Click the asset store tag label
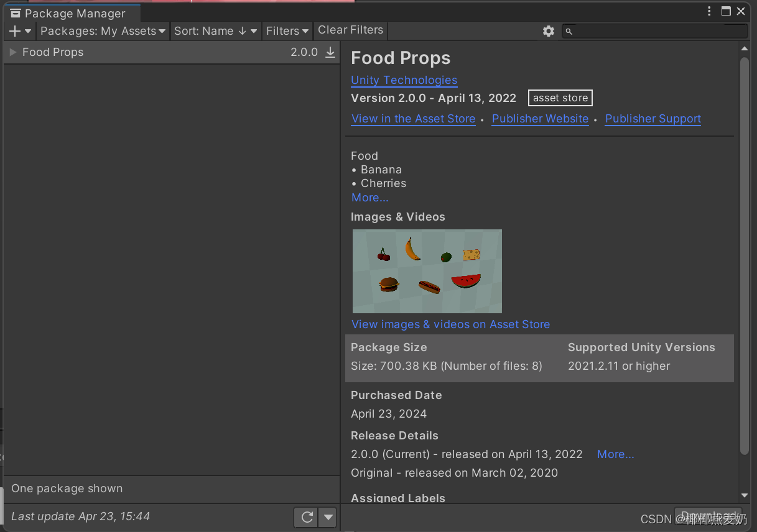 [x=560, y=98]
